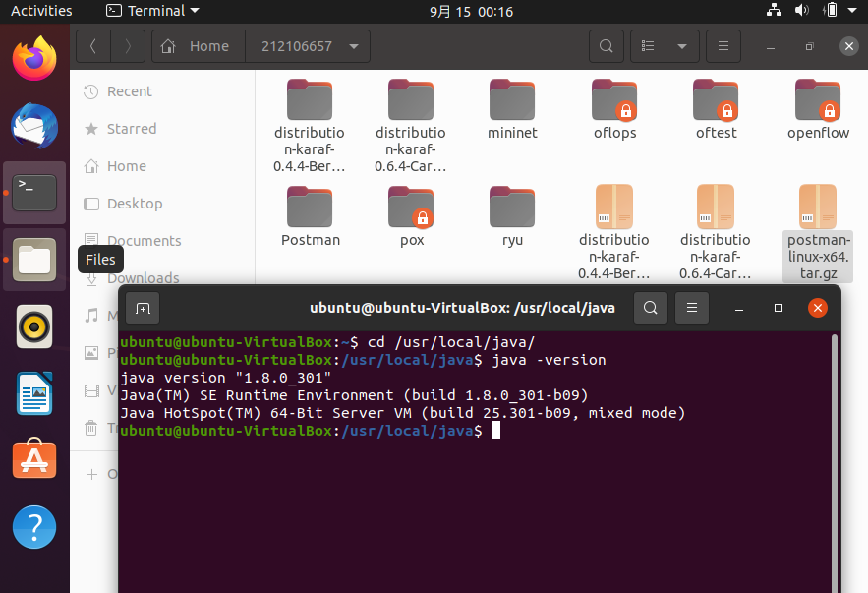Switch Files to list view
The width and height of the screenshot is (868, 593).
coord(648,46)
